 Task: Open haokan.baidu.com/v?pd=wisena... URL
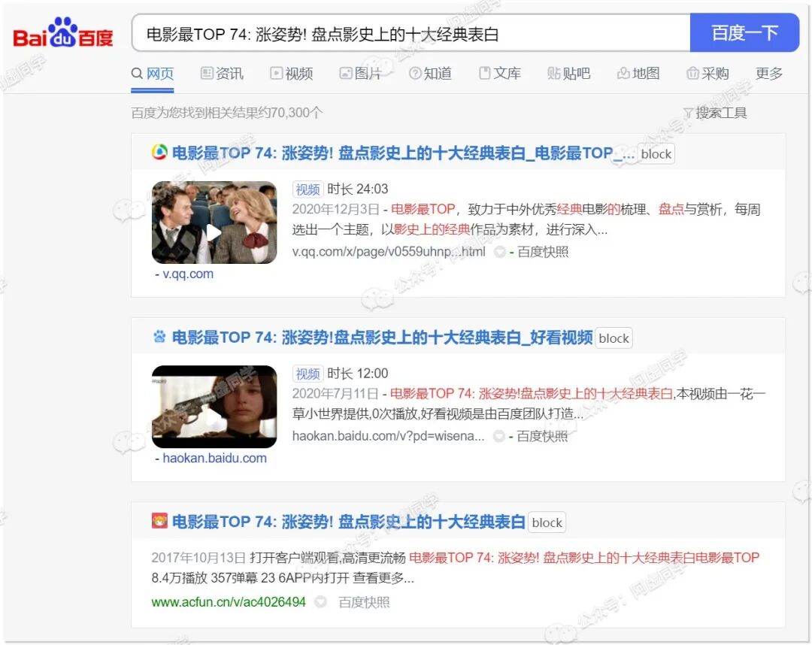pyautogui.click(x=389, y=436)
